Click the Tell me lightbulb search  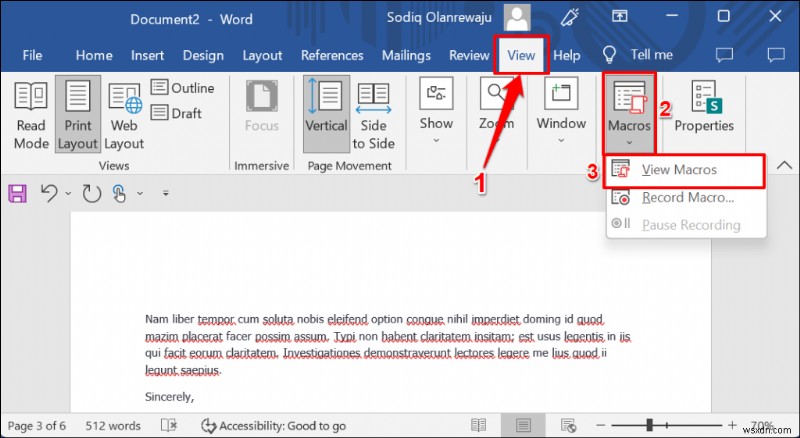coord(638,55)
